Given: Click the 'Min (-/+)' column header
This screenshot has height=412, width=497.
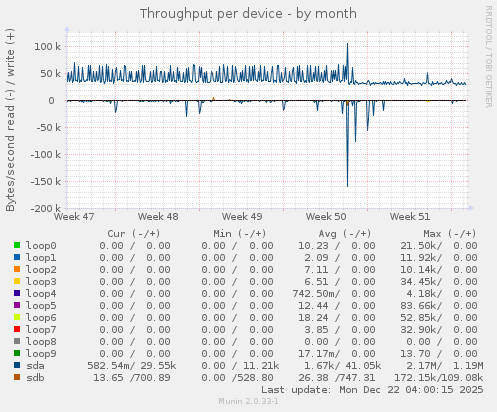Looking at the screenshot, I should (240, 234).
